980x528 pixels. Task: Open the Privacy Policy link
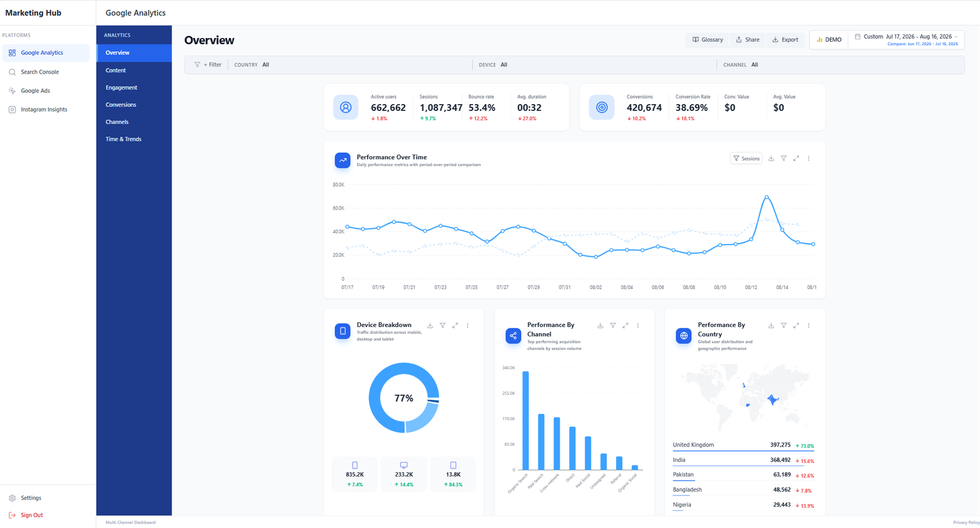tap(966, 522)
